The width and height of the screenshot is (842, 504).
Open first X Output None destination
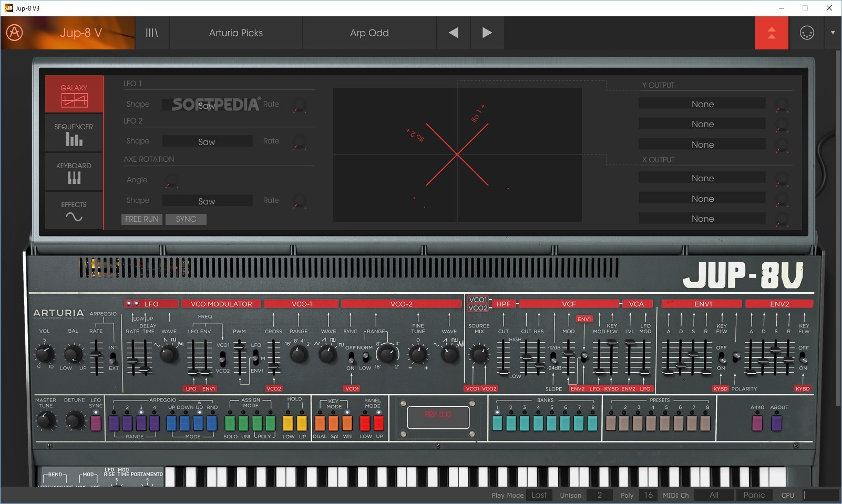point(702,178)
